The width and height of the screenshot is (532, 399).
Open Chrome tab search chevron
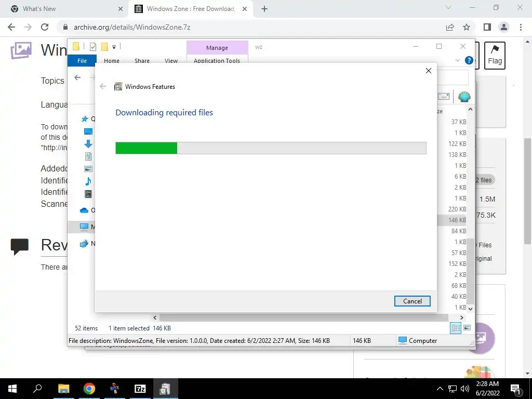tap(448, 7)
